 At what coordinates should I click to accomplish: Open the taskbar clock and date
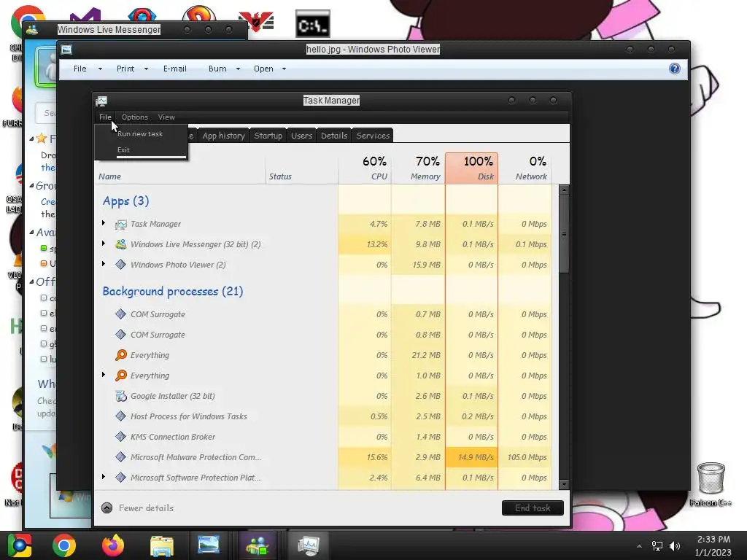coord(713,545)
